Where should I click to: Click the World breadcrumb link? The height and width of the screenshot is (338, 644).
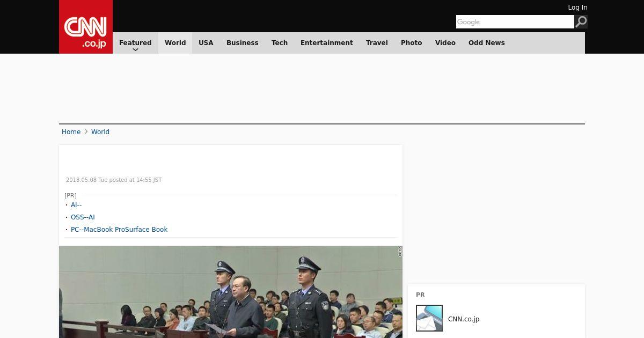[100, 132]
